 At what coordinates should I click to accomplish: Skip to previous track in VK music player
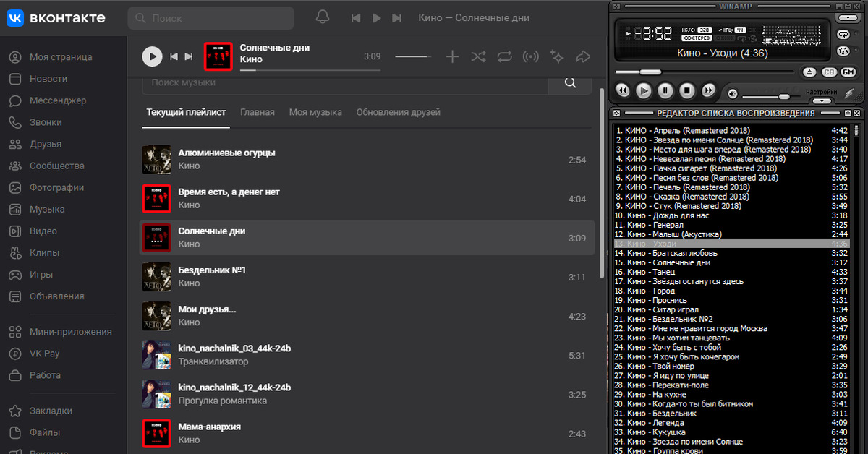(174, 56)
